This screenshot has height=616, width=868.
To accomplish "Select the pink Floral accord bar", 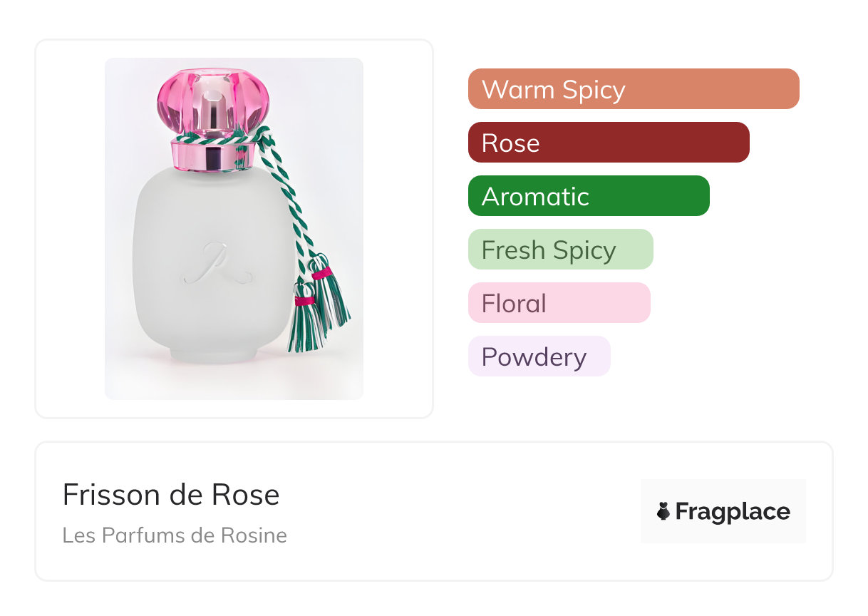I will coord(559,303).
